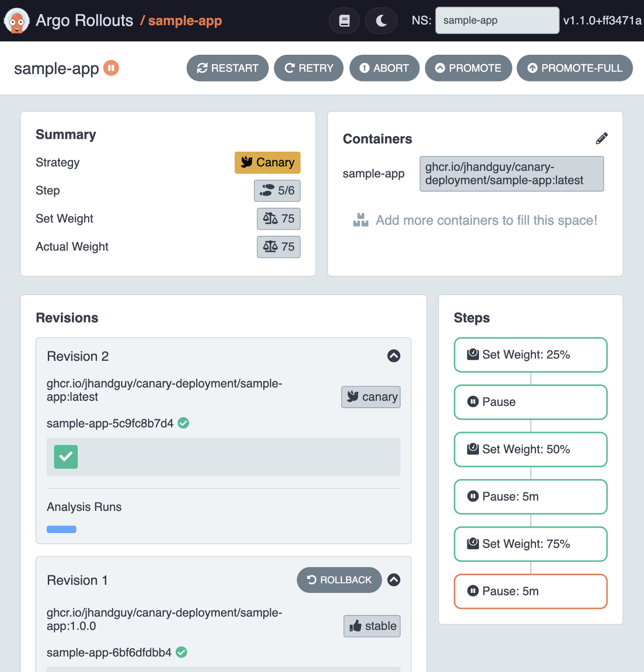This screenshot has height=672, width=644.
Task: Click the Steps heading
Action: [x=471, y=318]
